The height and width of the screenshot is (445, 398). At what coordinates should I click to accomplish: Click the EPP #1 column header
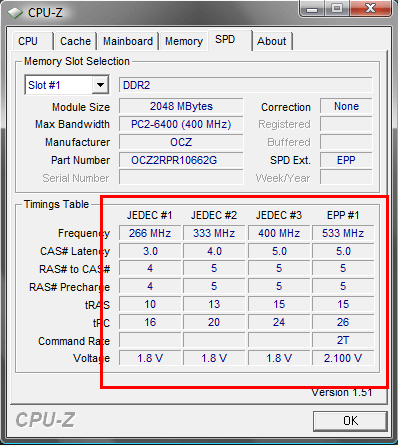[343, 215]
